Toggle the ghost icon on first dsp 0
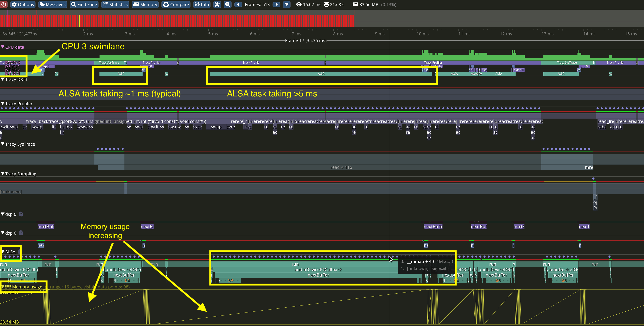 tap(21, 214)
